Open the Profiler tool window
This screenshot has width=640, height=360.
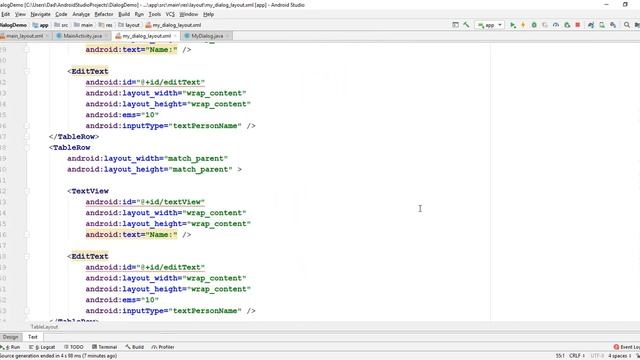pyautogui.click(x=163, y=347)
